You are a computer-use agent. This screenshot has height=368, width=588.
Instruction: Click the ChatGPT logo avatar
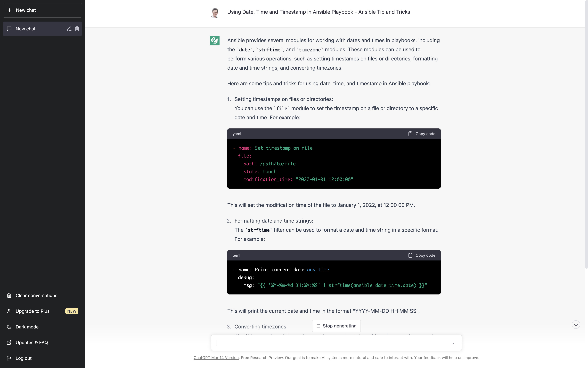tap(214, 40)
